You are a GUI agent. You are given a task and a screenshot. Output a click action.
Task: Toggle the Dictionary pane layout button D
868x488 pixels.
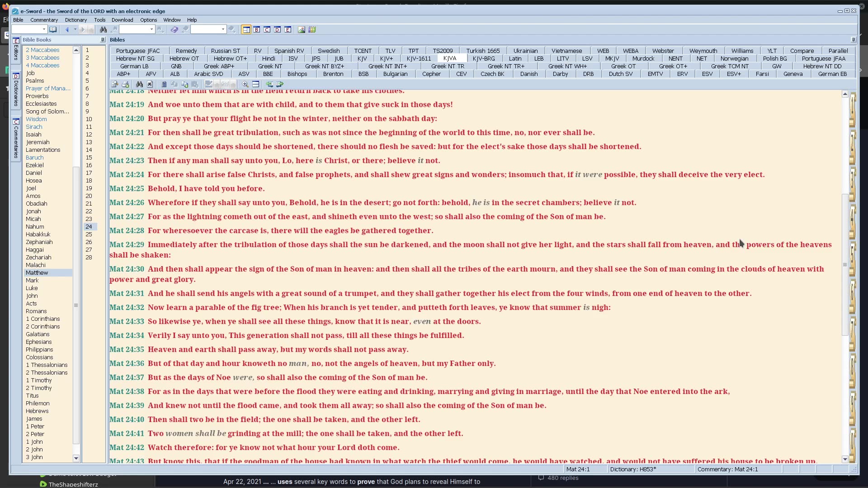pyautogui.click(x=277, y=30)
